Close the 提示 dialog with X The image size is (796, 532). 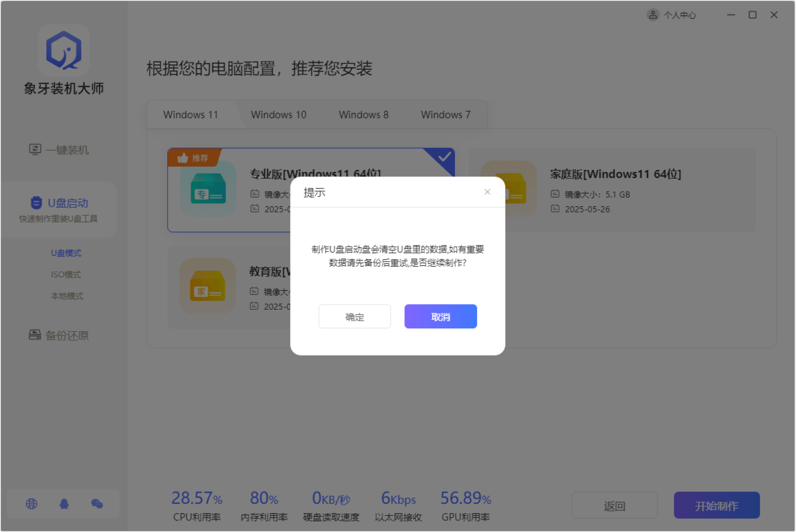[487, 192]
